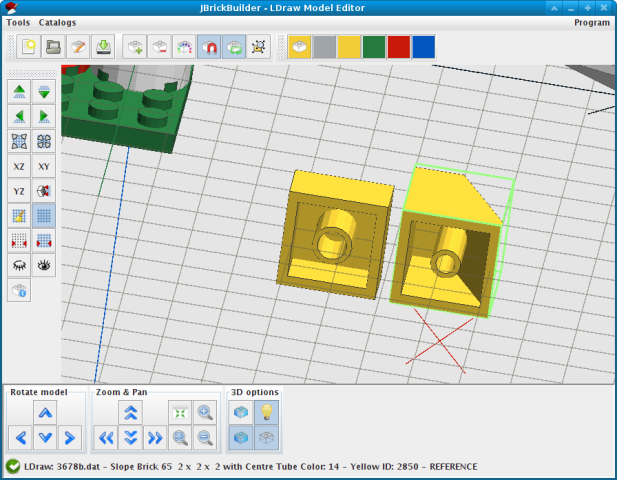Click the fit view to model icon
The height and width of the screenshot is (480, 617).
(180, 412)
